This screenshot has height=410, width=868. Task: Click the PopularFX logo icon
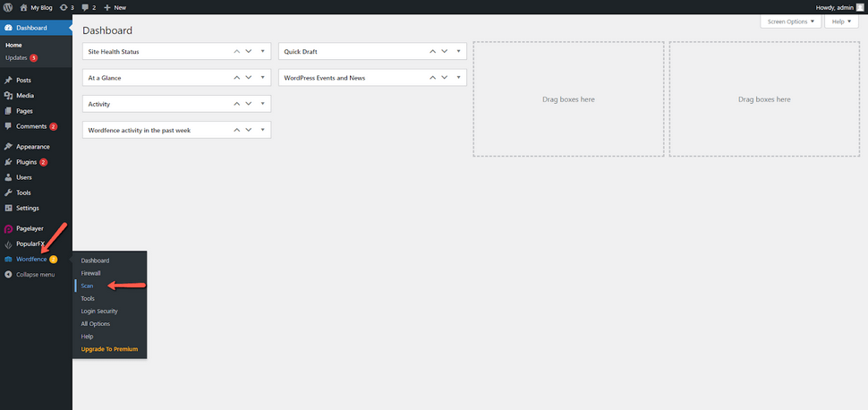point(8,243)
